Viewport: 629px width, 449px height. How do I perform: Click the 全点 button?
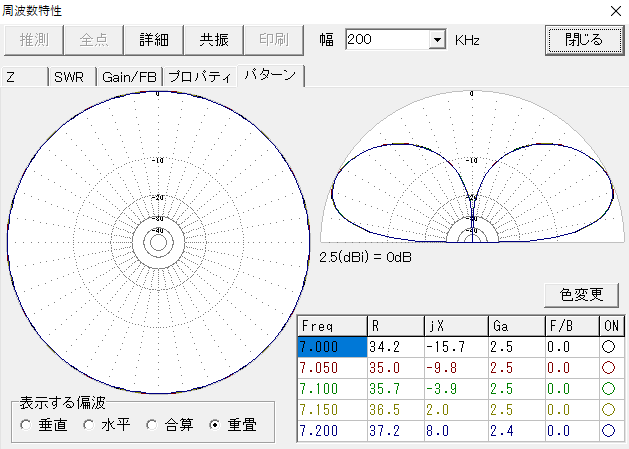tap(93, 40)
